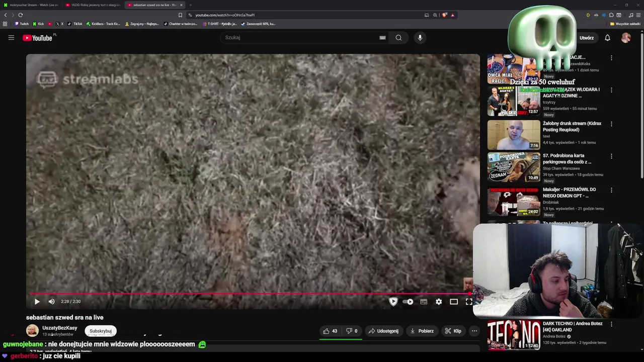
Task: Enter fullscreen mode
Action: pos(469,302)
